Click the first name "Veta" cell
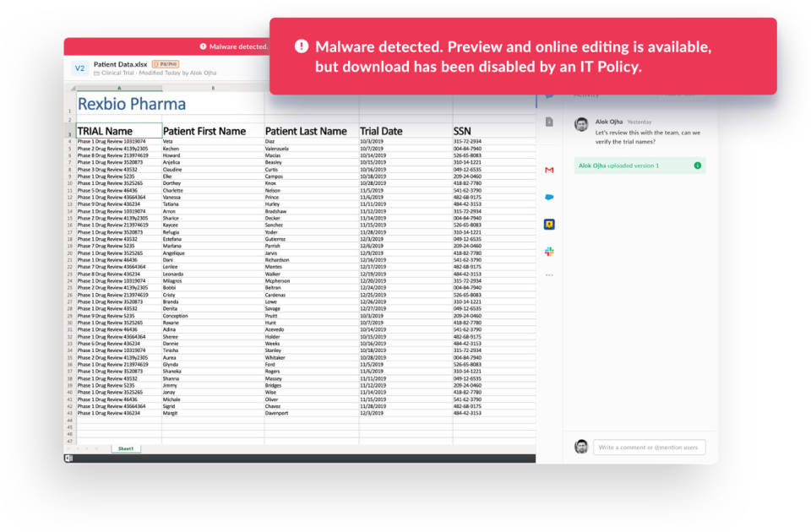This screenshot has width=811, height=532. (x=213, y=141)
